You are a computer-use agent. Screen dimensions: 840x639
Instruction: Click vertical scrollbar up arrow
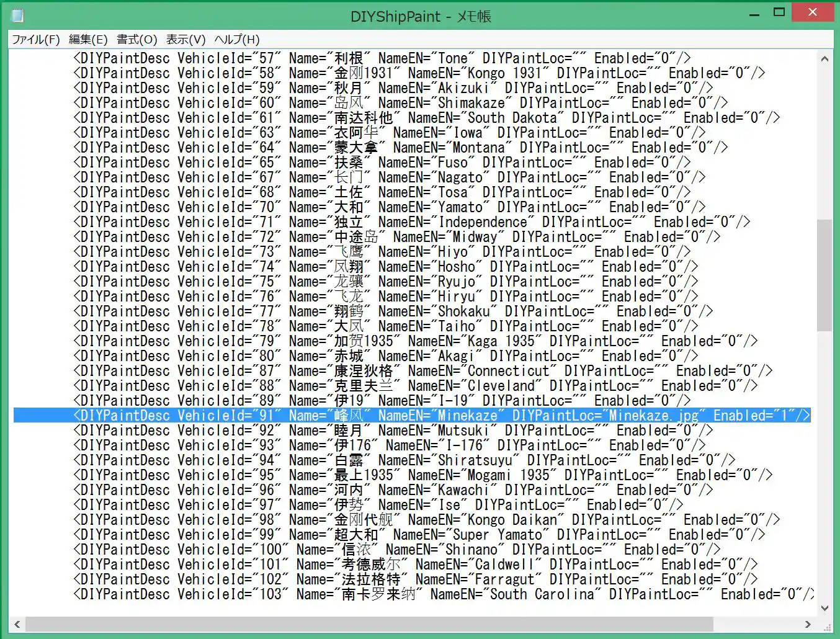pos(824,59)
